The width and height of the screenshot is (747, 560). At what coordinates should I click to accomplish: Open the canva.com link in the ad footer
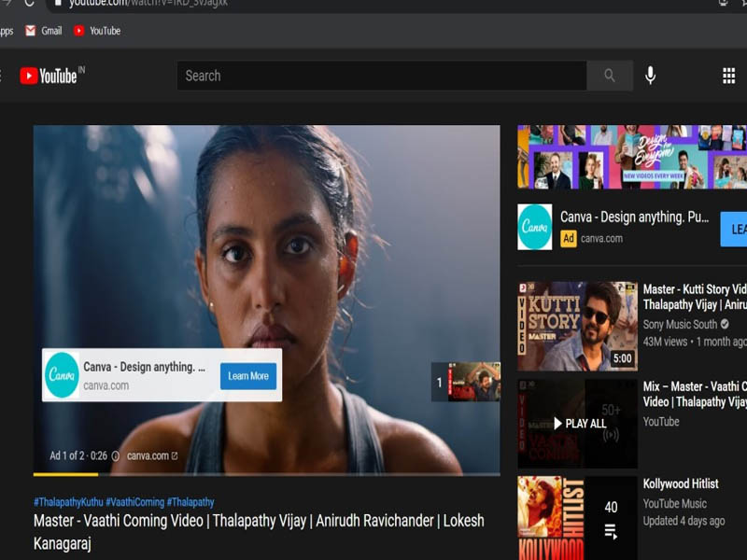click(x=152, y=456)
